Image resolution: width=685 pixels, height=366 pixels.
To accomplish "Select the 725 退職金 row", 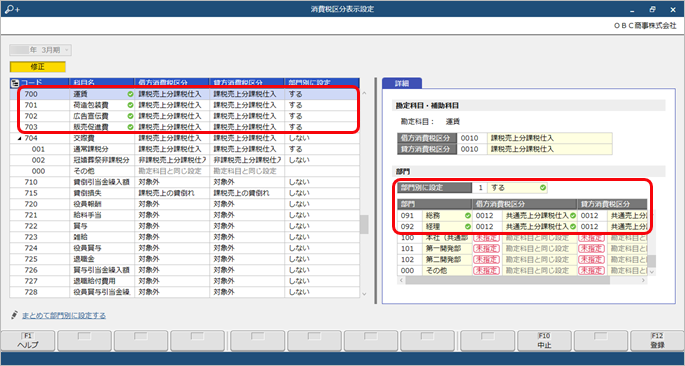I will [185, 259].
